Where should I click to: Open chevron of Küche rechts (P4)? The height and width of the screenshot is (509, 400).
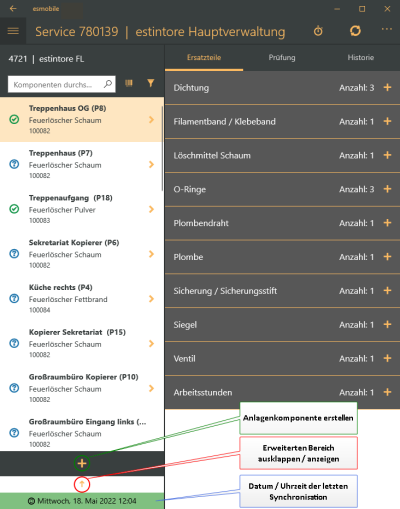(x=152, y=299)
